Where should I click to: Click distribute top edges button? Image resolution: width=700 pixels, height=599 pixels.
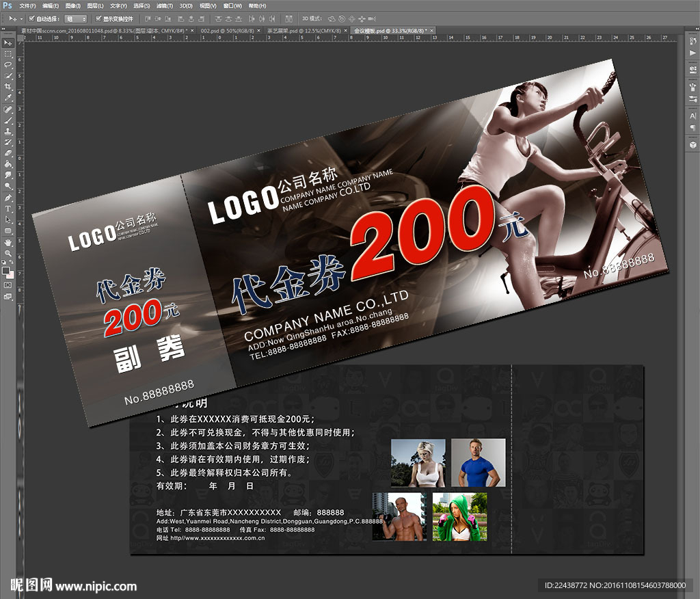tap(218, 18)
